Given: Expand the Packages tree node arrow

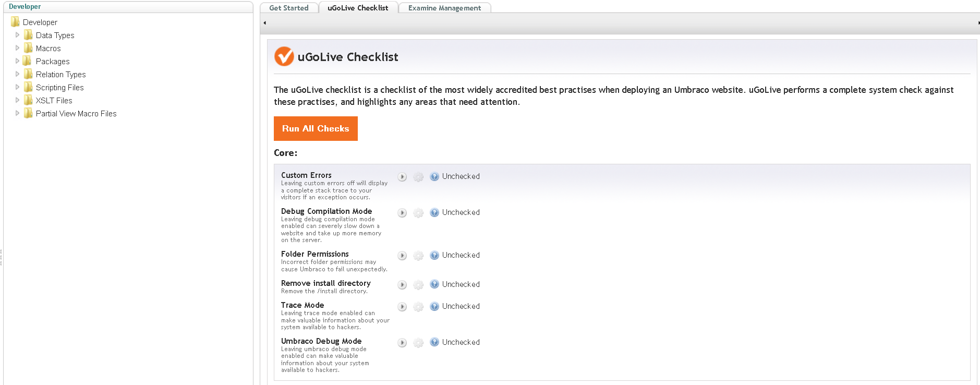Looking at the screenshot, I should 17,61.
